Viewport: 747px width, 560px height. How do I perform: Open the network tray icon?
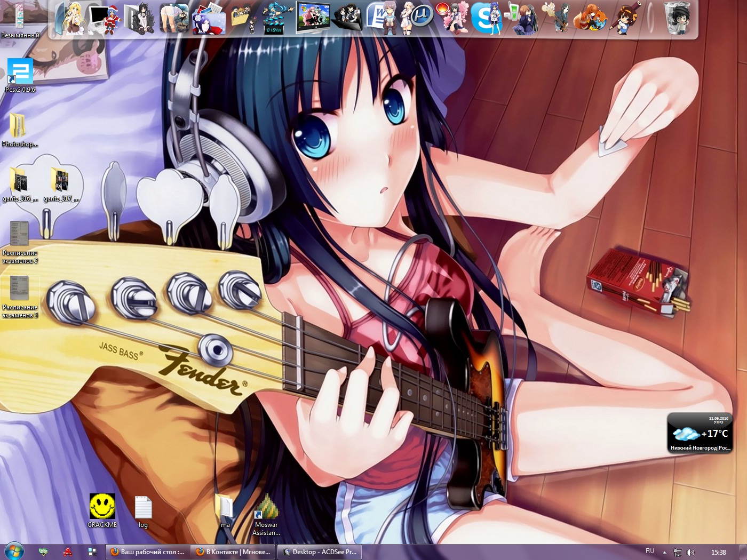pos(678,553)
